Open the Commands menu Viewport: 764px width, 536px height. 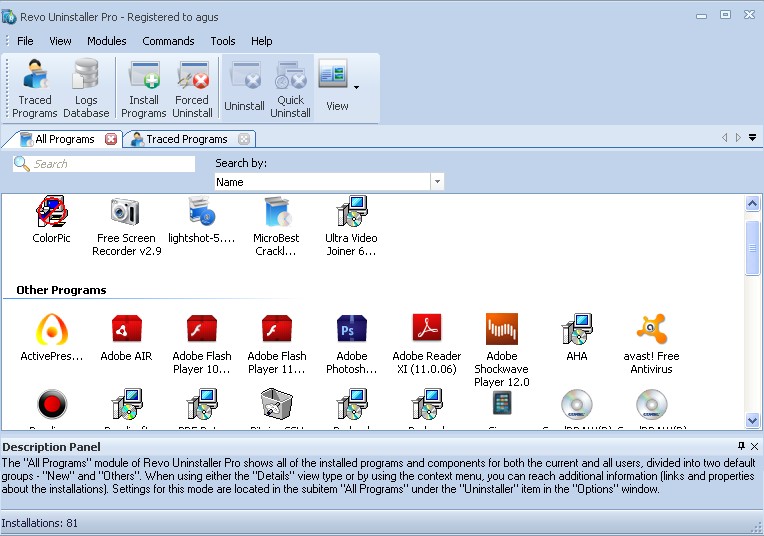168,41
